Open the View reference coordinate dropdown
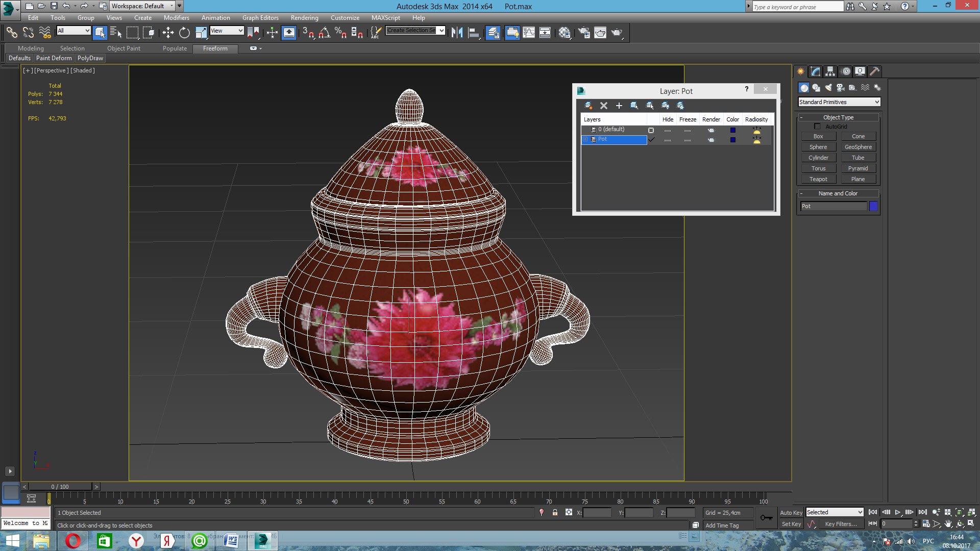Screen dimensions: 980x551 click(227, 31)
